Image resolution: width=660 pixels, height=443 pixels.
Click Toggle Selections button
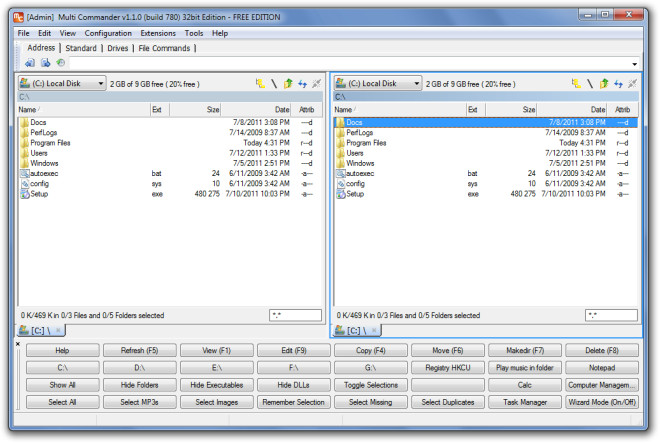pyautogui.click(x=370, y=385)
